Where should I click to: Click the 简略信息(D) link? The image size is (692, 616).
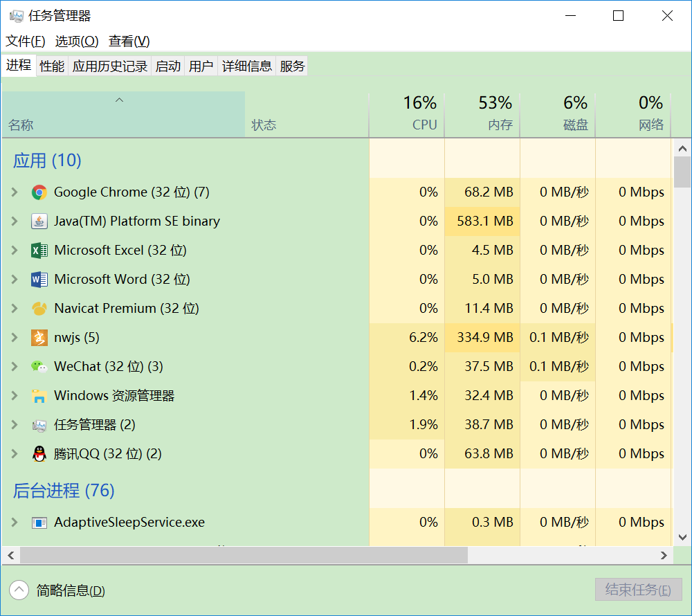pos(71,590)
